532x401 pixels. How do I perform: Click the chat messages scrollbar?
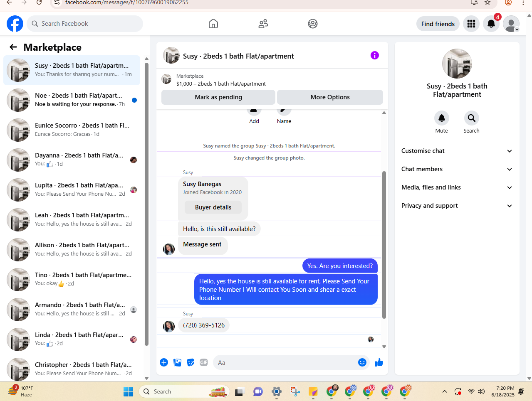(x=384, y=245)
